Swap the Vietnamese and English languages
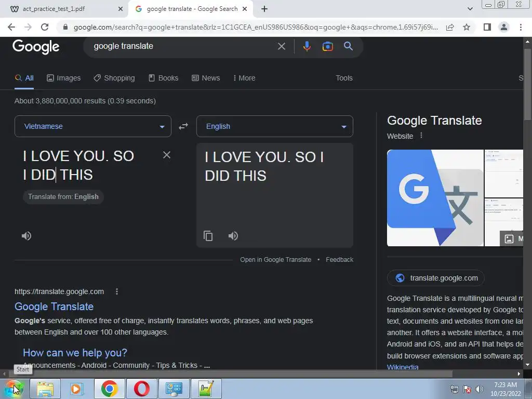This screenshot has height=399, width=532. 183,126
